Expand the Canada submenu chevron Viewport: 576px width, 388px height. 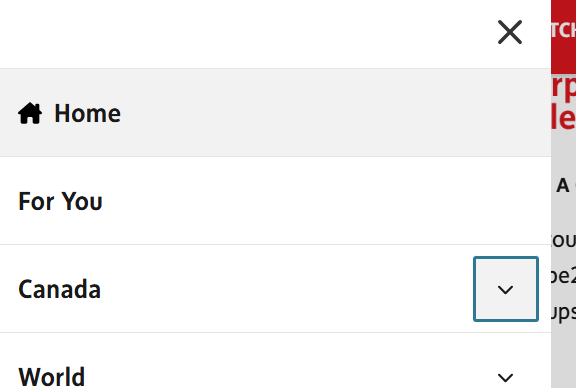[x=506, y=289]
